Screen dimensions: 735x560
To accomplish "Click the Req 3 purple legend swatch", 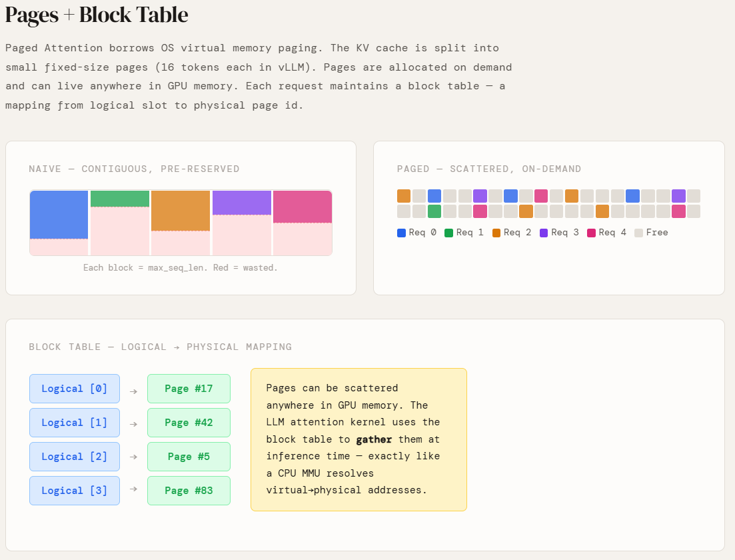I will 544,233.
